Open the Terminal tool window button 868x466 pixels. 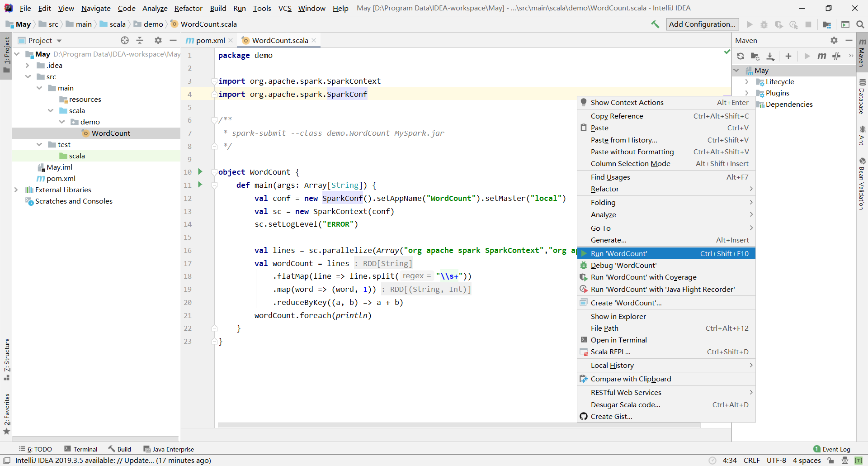(x=81, y=449)
